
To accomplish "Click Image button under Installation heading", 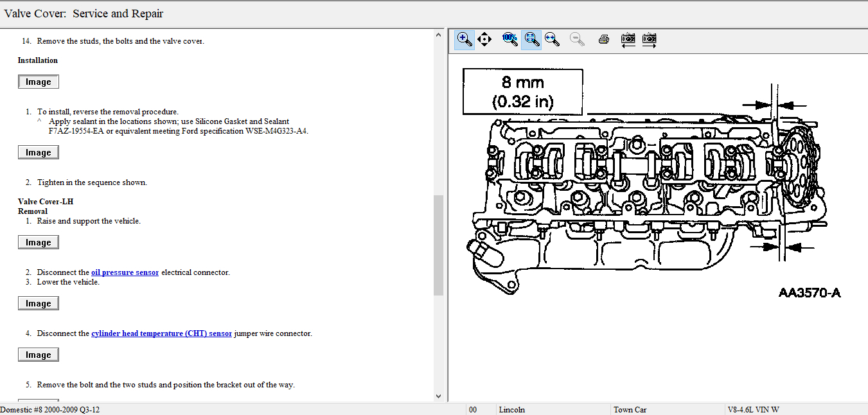I will tap(39, 82).
